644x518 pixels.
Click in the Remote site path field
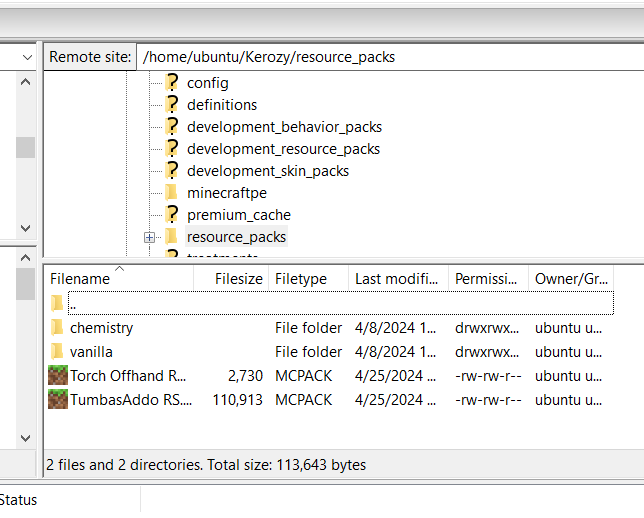pyautogui.click(x=380, y=57)
